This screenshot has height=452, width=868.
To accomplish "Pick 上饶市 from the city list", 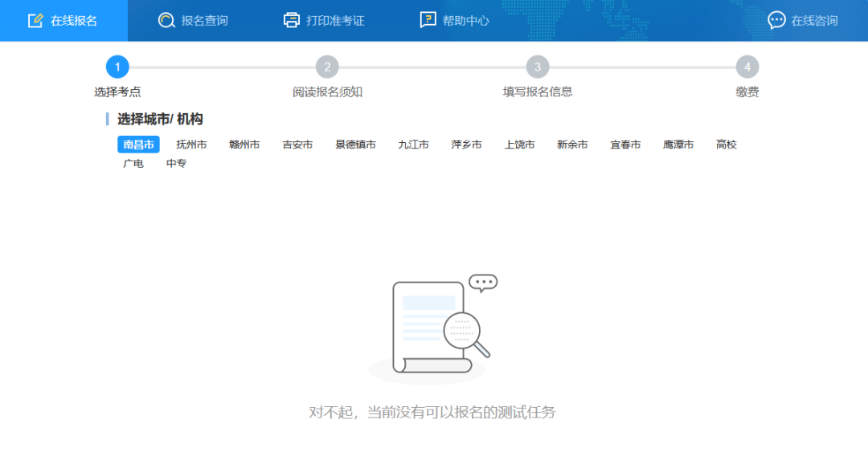I will click(519, 145).
